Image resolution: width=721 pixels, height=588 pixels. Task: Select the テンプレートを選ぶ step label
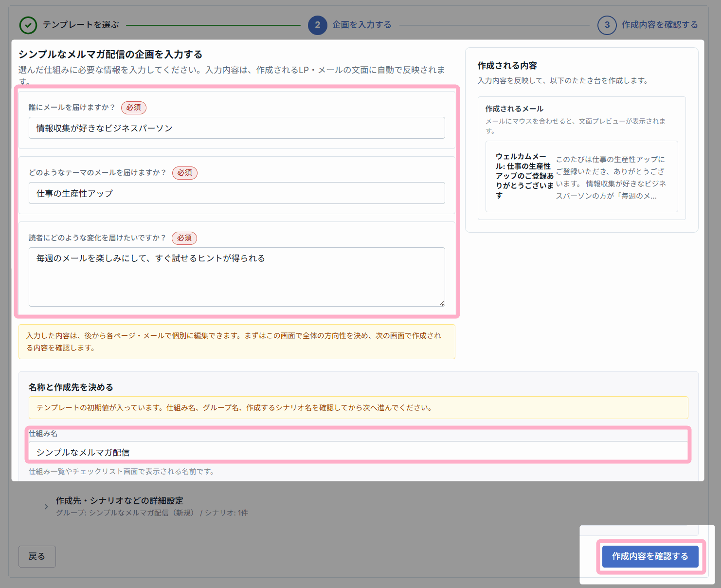(81, 25)
